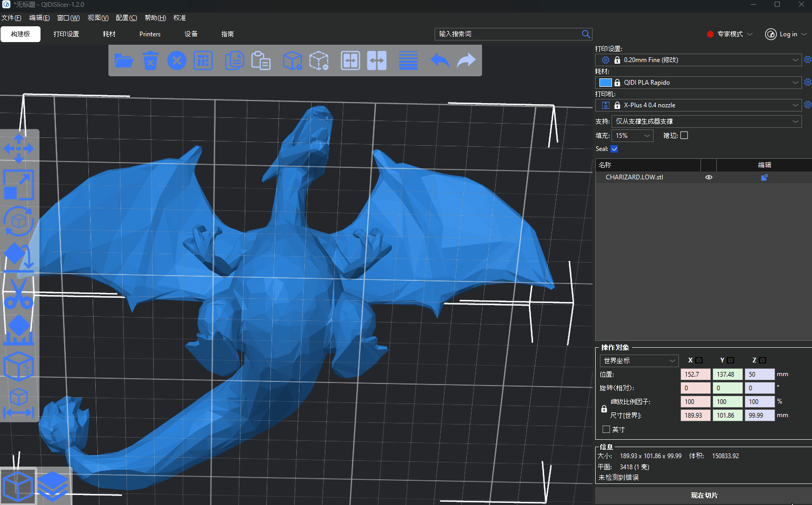This screenshot has height=505, width=812.
Task: Select the Place on face tool
Action: [19, 257]
